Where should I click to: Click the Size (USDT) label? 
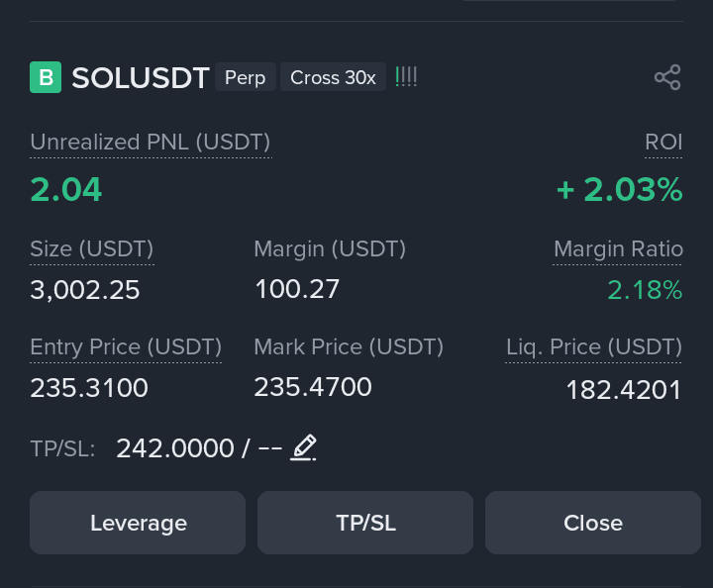(92, 249)
